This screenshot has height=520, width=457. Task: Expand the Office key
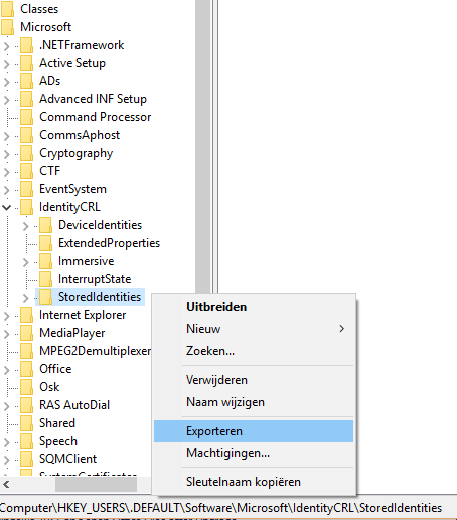coord(7,370)
